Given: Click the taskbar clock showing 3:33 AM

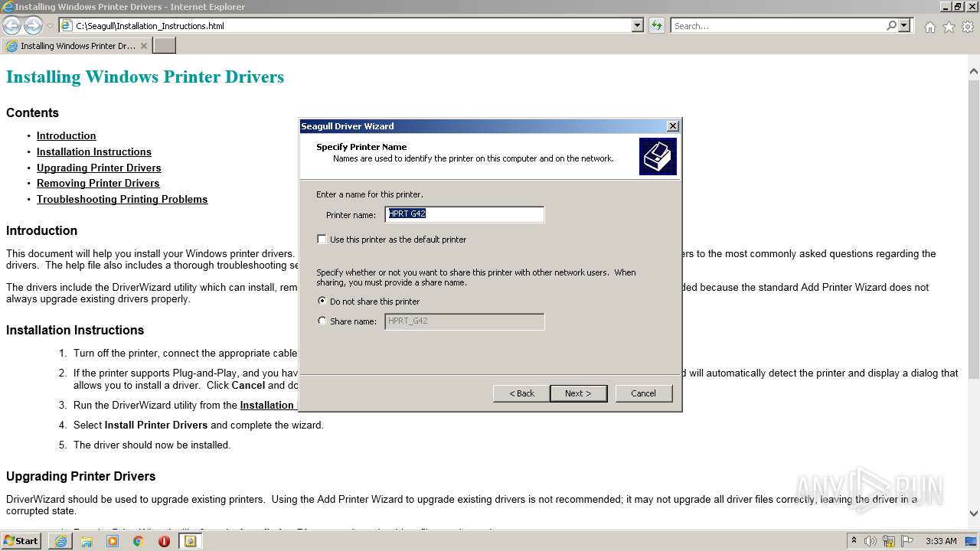Looking at the screenshot, I should click(x=941, y=541).
